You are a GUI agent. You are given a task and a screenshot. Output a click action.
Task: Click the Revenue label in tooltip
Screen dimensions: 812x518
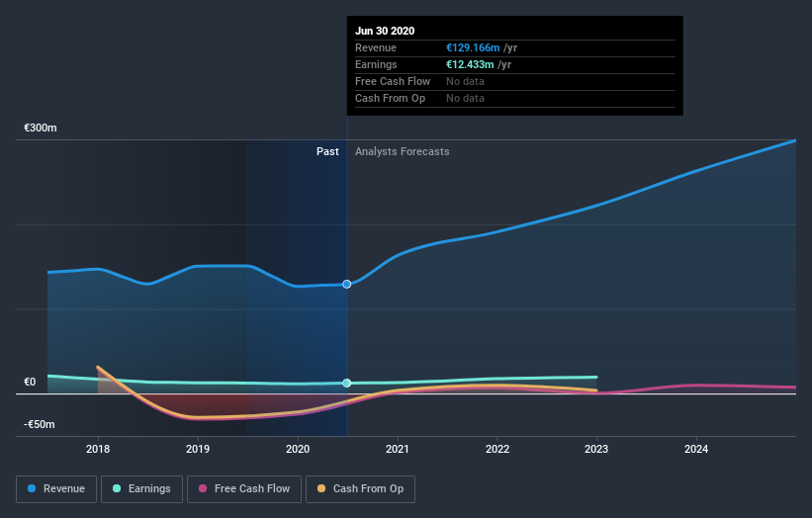376,47
